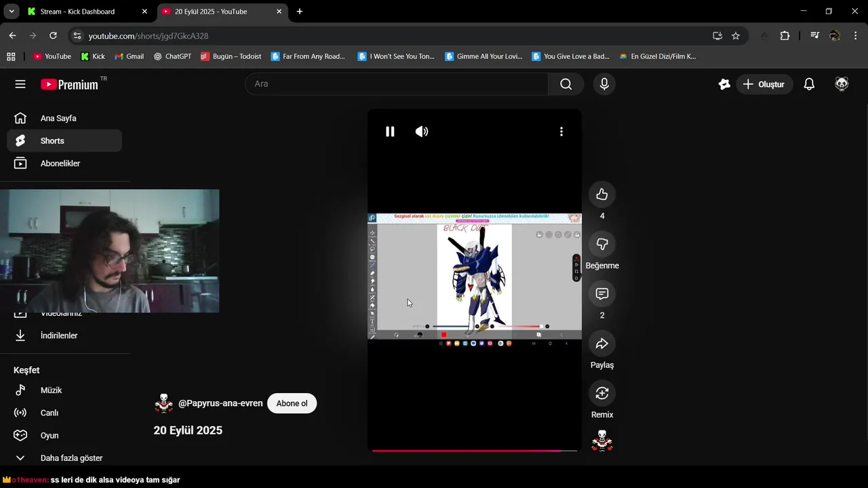
Task: View site information icon in address bar
Action: (77, 36)
